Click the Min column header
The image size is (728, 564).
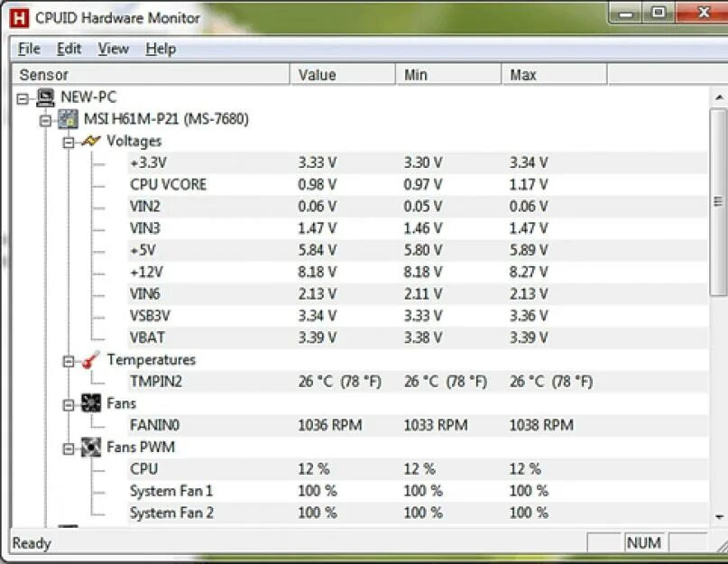point(448,75)
